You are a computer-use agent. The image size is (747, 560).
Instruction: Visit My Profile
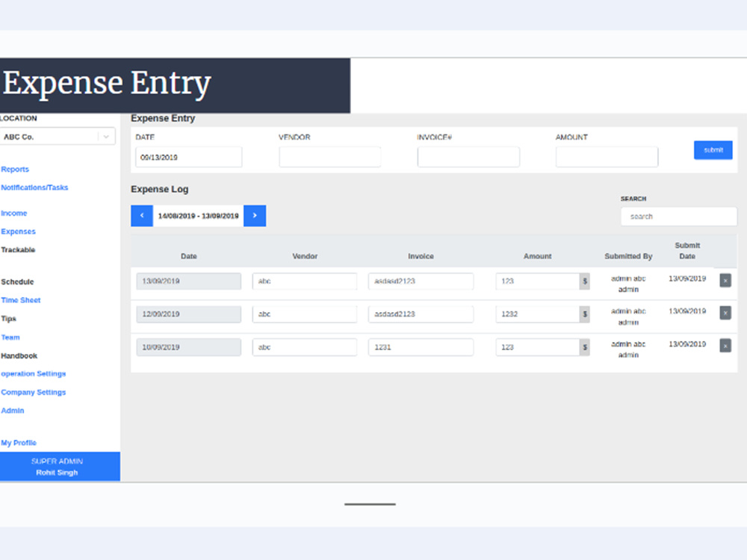coord(19,442)
